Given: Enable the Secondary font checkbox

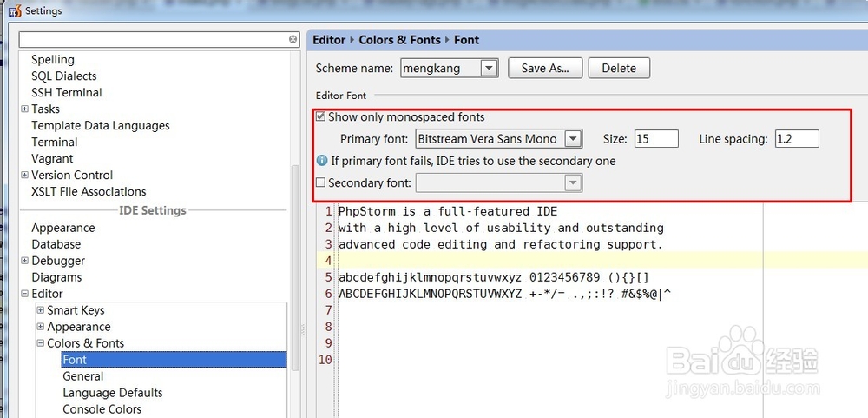Looking at the screenshot, I should pos(320,182).
